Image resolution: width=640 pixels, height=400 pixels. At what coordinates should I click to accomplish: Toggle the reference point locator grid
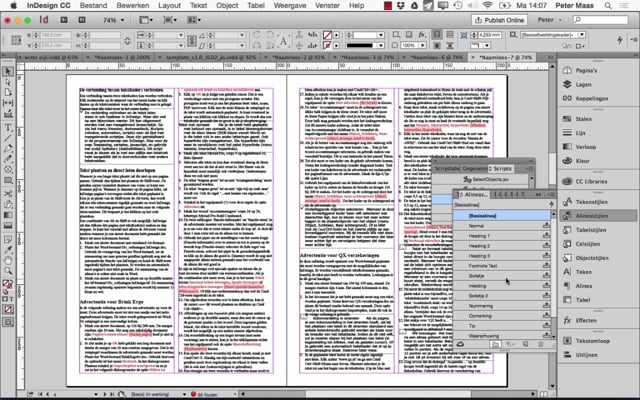pyautogui.click(x=16, y=40)
